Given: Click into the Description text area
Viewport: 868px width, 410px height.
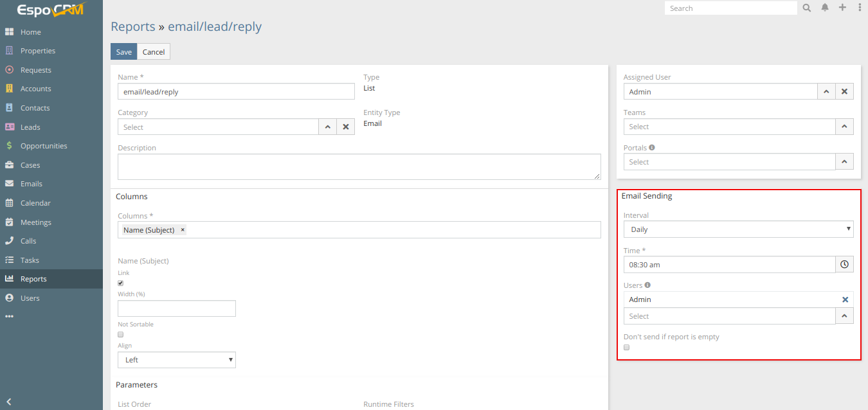Looking at the screenshot, I should pyautogui.click(x=359, y=166).
